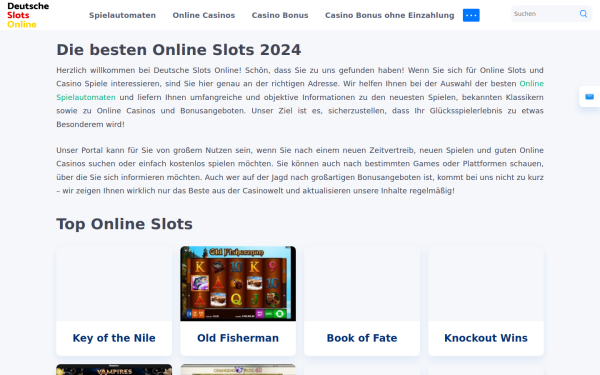Click the Knockout Wins image area
The image size is (600, 375).
pyautogui.click(x=486, y=284)
